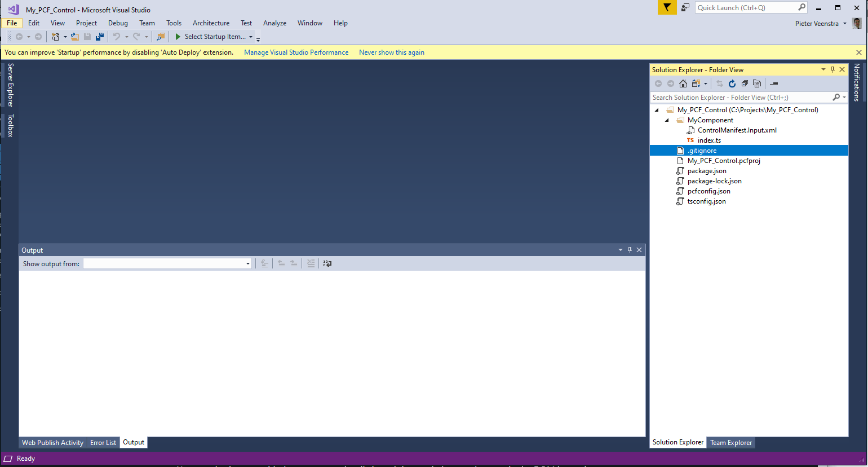The height and width of the screenshot is (467, 868).
Task: Open the Select Startup Item dropdown arrow
Action: (x=251, y=37)
